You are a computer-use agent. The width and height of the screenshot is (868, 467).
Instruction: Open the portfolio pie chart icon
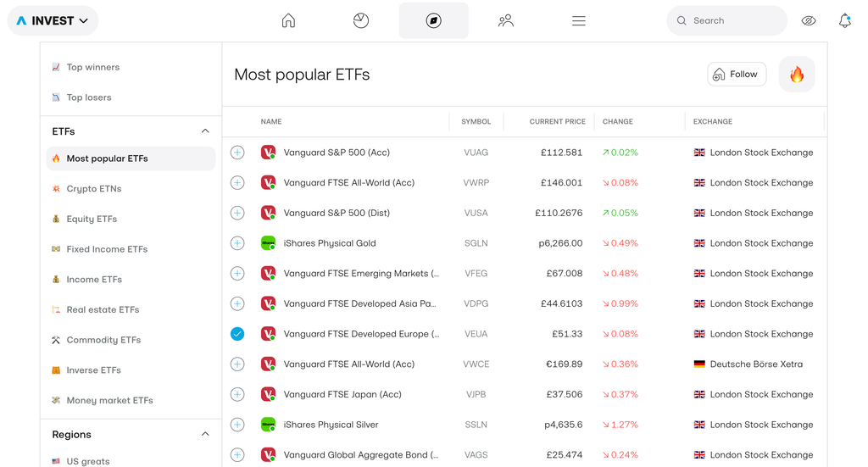(361, 20)
